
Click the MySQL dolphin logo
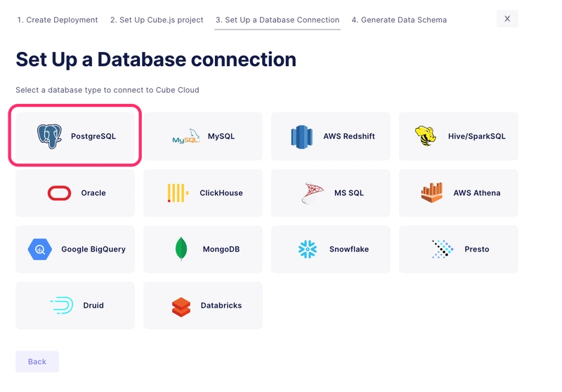[186, 136]
